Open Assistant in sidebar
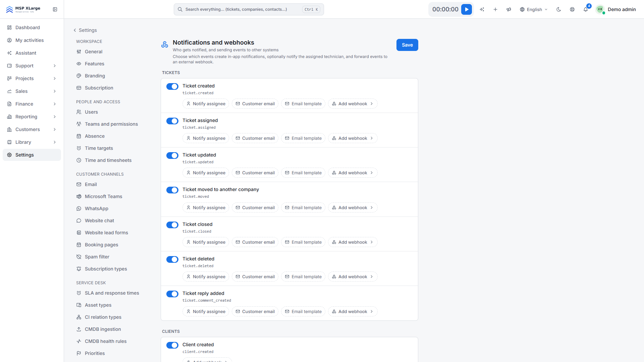This screenshot has height=362, width=644. pyautogui.click(x=32, y=53)
